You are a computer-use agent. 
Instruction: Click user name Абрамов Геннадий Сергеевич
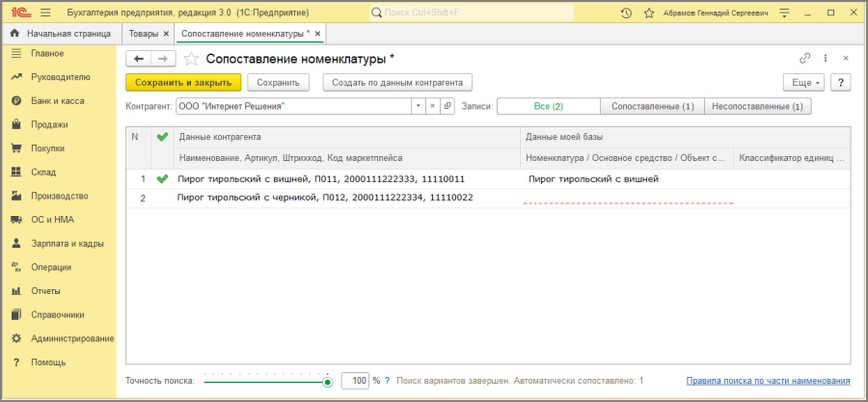click(716, 13)
